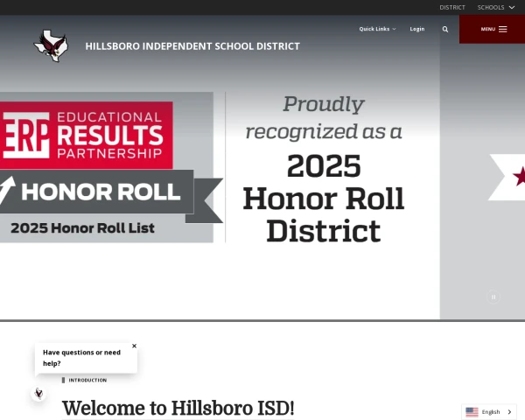Click the 2025 Honor Roll List caption
This screenshot has height=420, width=525.
(x=82, y=228)
